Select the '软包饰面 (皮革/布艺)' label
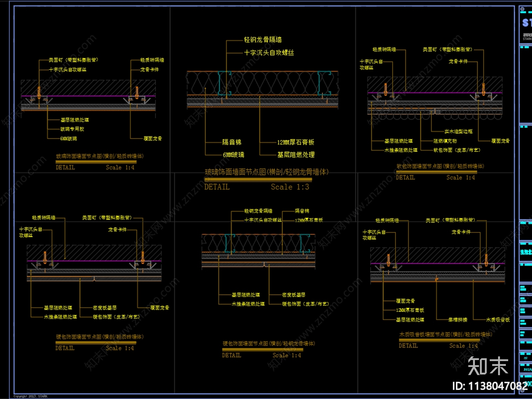532x399 pixels. [457, 150]
